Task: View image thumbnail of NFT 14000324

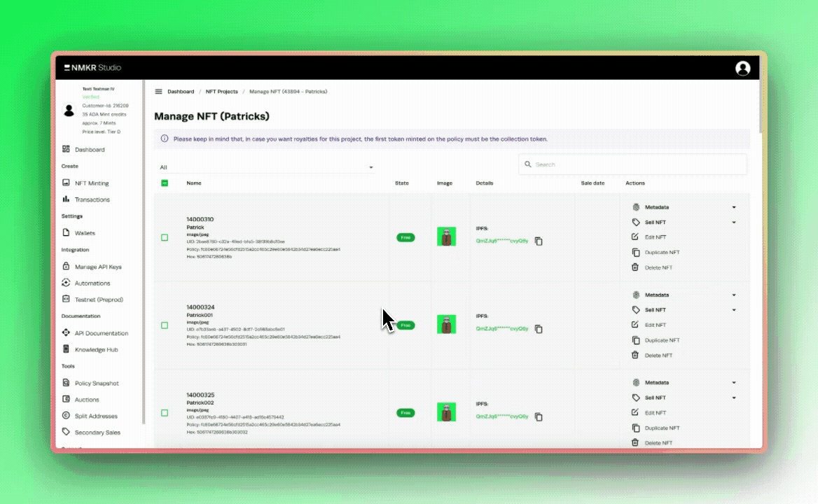Action: (x=446, y=324)
